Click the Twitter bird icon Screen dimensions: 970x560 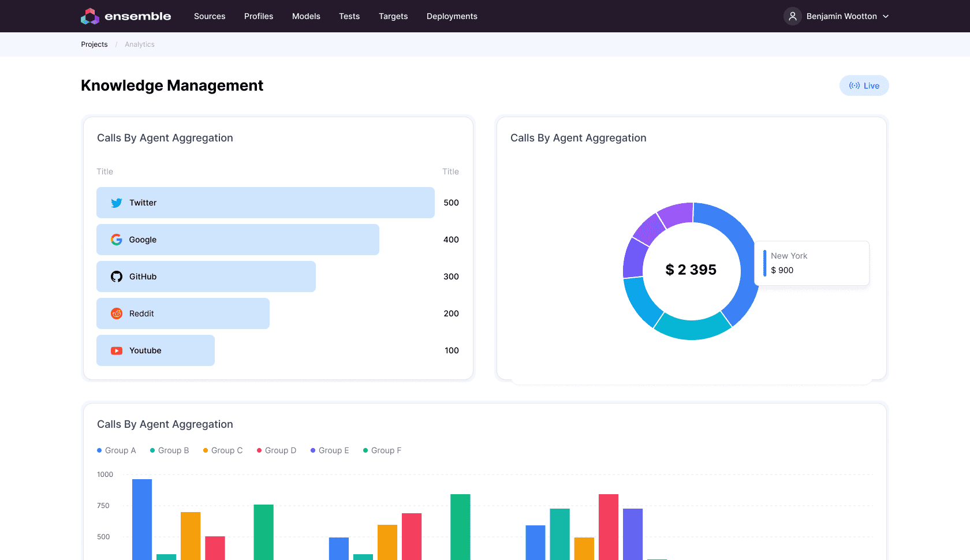click(x=117, y=203)
